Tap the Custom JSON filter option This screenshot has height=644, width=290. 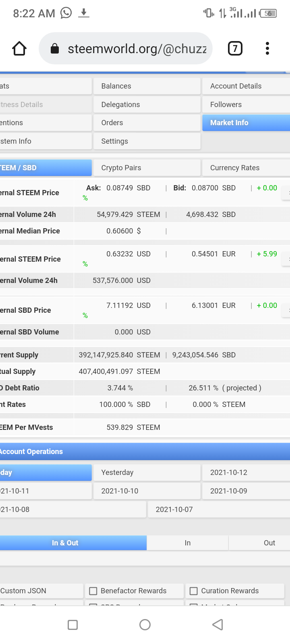pos(41,591)
